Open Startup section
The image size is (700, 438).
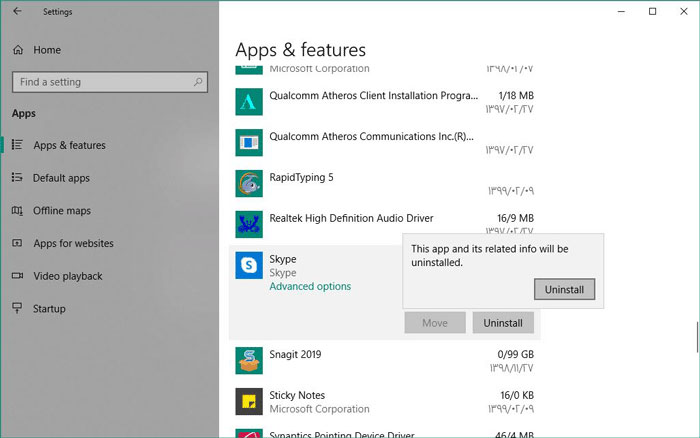[49, 309]
